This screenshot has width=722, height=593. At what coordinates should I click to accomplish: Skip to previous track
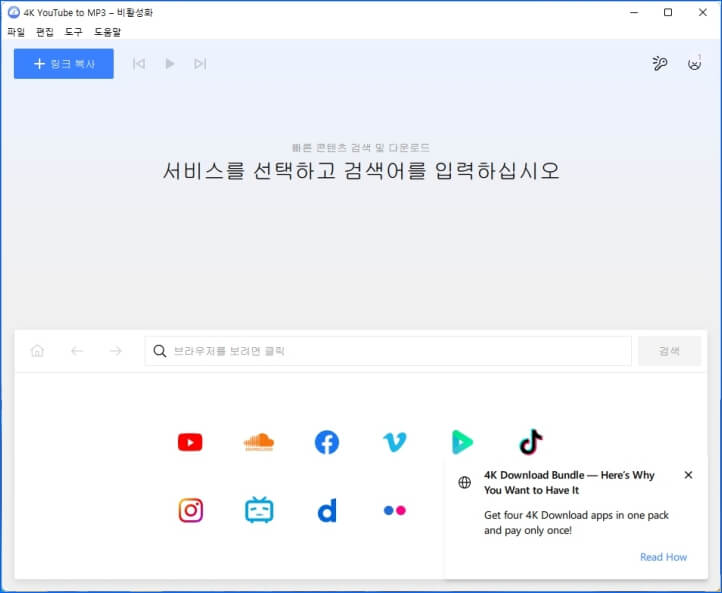click(x=139, y=64)
